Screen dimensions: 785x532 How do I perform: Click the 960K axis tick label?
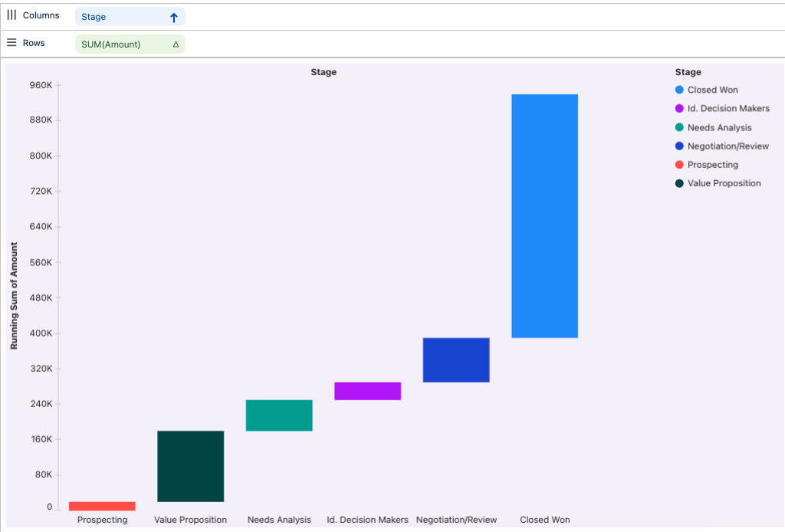pos(41,85)
